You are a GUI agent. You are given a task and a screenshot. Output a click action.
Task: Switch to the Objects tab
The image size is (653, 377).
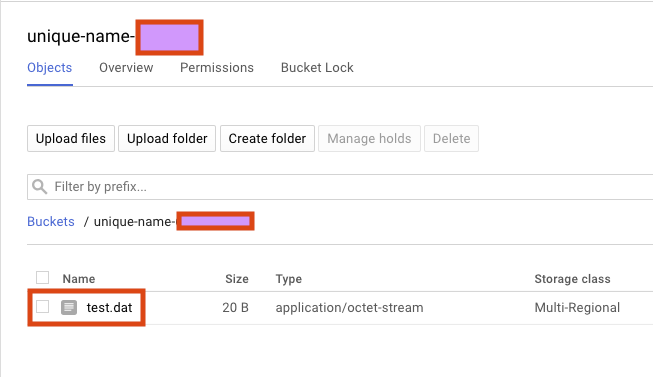point(50,67)
